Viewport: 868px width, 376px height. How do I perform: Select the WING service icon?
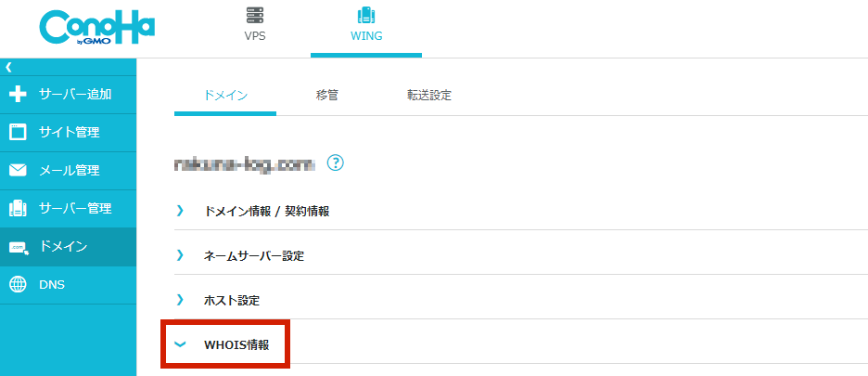[366, 15]
